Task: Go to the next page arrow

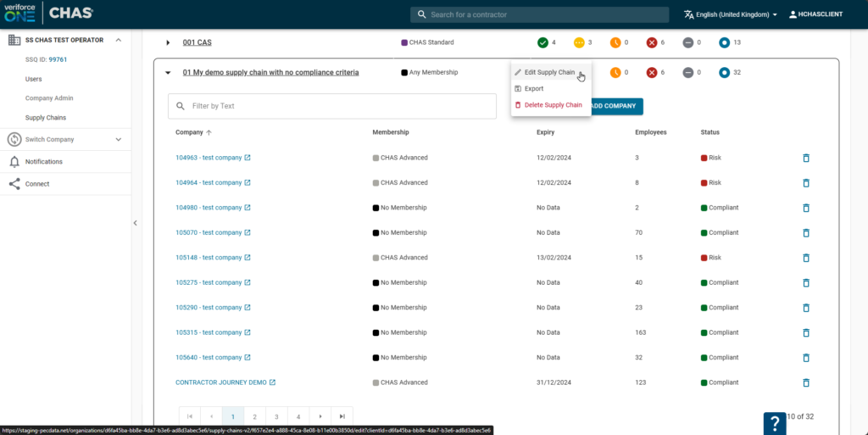Action: 320,416
